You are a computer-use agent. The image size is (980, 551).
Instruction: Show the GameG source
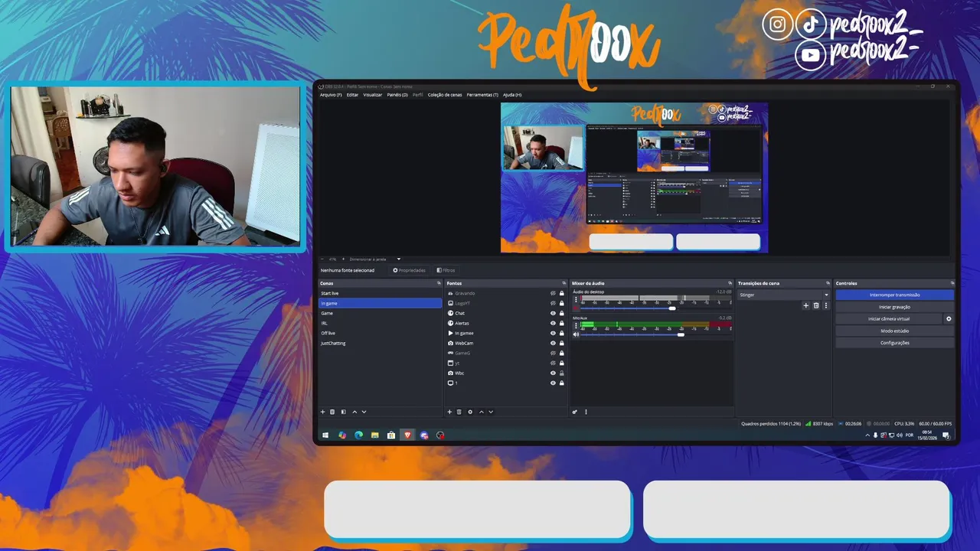[x=553, y=353]
